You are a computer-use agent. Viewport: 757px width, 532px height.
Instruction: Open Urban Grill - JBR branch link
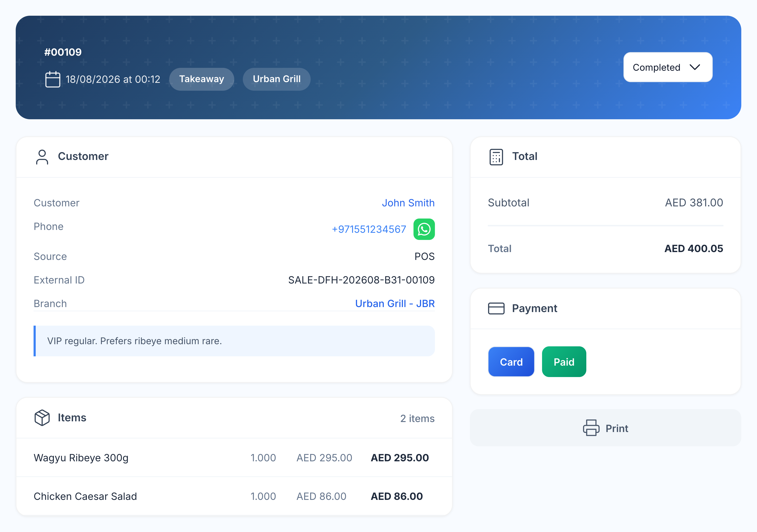point(395,303)
